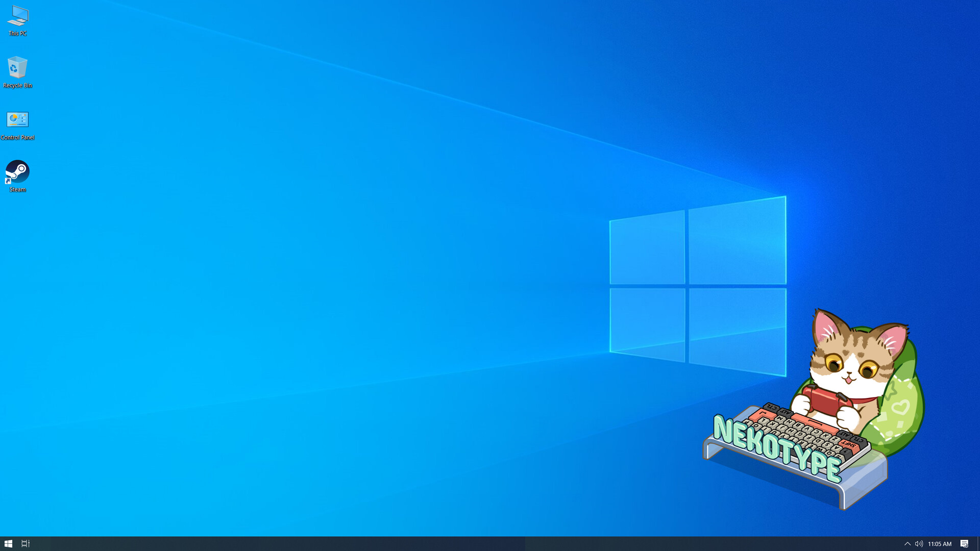Click the "This PC" label text
This screenshot has width=980, height=551.
click(x=17, y=34)
